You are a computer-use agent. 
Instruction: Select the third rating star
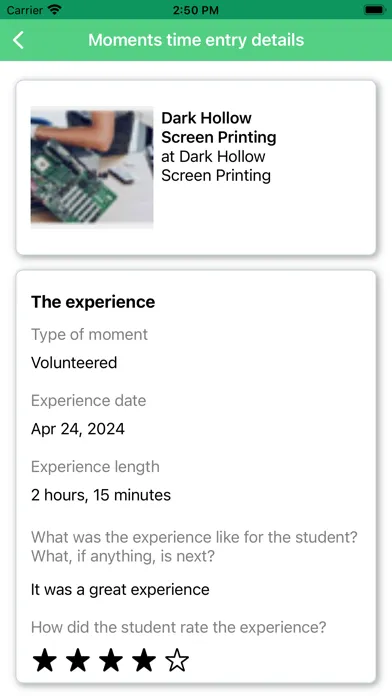[x=111, y=660]
